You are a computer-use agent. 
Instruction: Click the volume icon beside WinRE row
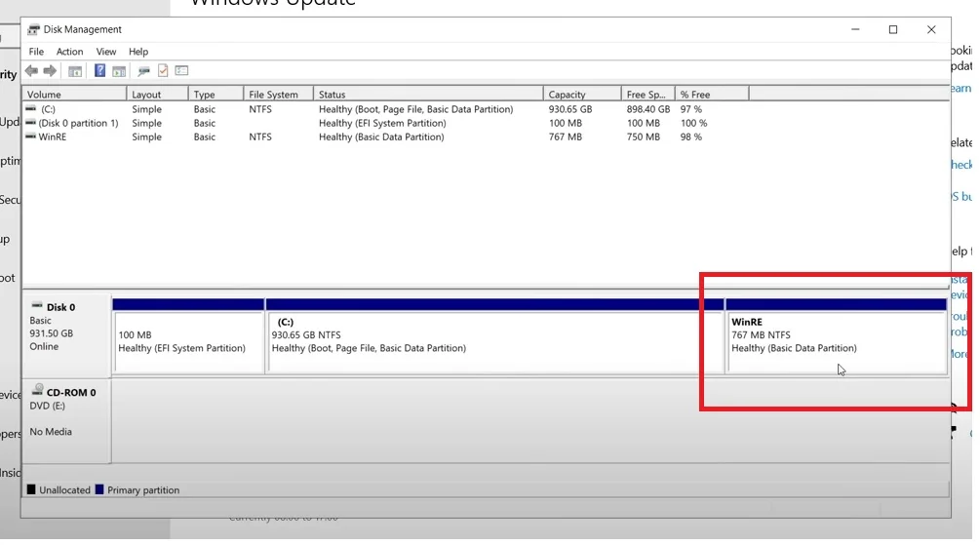click(30, 136)
